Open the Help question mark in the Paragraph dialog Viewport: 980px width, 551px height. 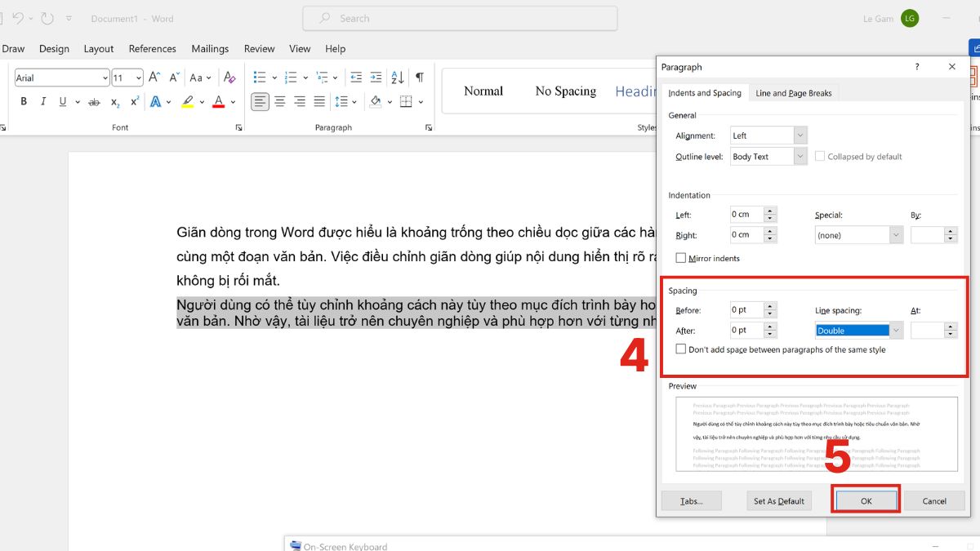pyautogui.click(x=916, y=67)
